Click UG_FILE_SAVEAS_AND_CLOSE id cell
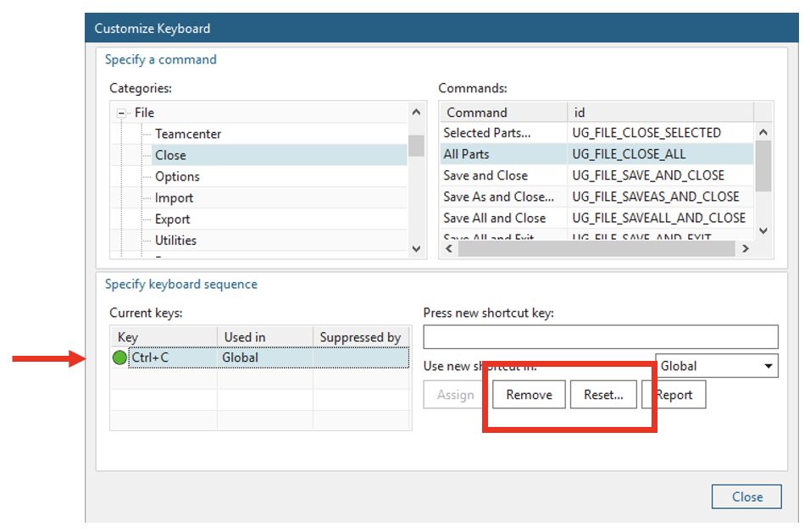 tap(661, 197)
